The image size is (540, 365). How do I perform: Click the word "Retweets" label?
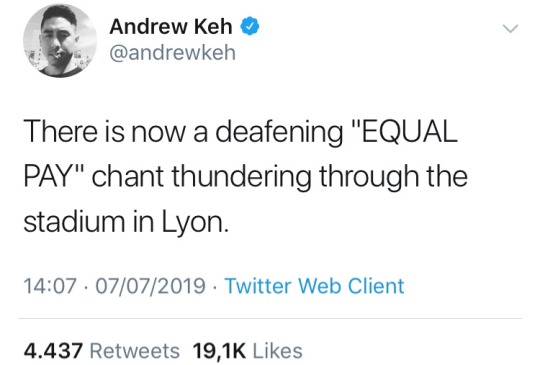click(x=135, y=351)
